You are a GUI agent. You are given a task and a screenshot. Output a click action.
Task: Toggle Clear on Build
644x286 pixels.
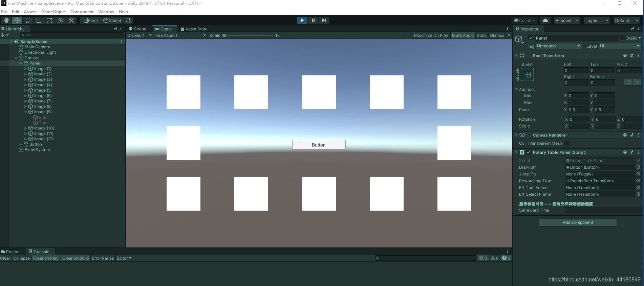pos(75,258)
